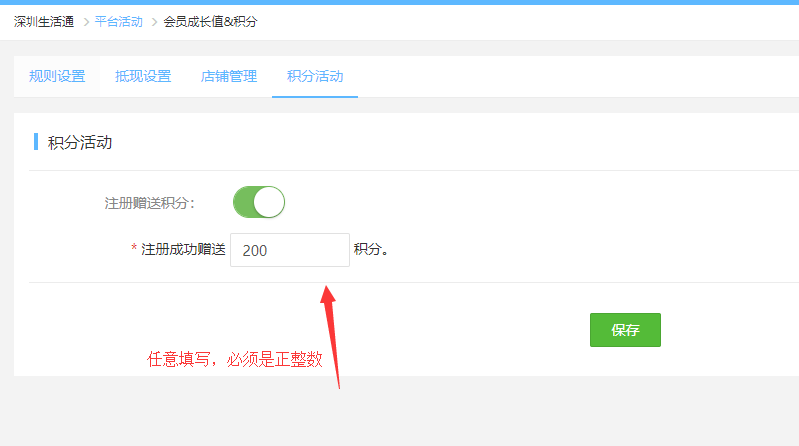This screenshot has height=446, width=799.
Task: Open the 规则设置 tab
Action: 57,76
